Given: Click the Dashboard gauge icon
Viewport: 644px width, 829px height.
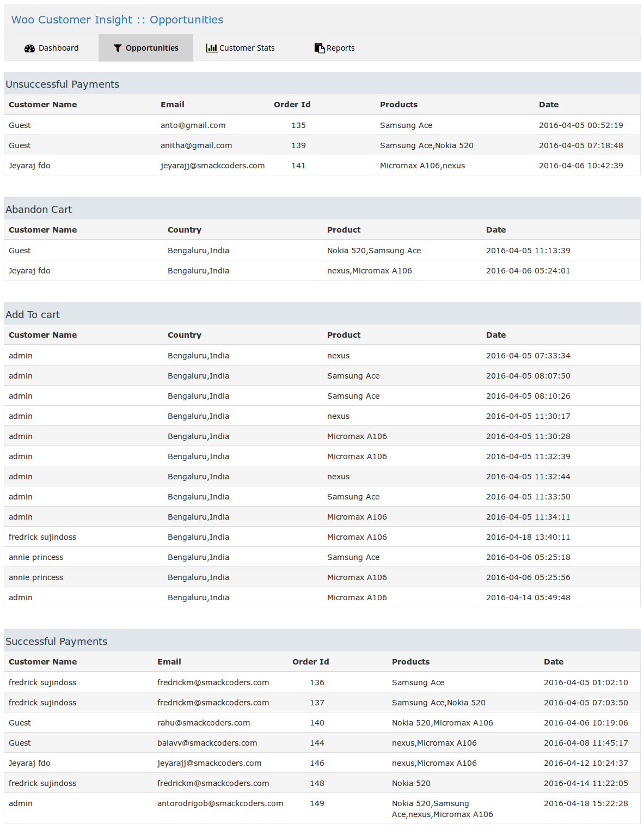Looking at the screenshot, I should tap(29, 48).
